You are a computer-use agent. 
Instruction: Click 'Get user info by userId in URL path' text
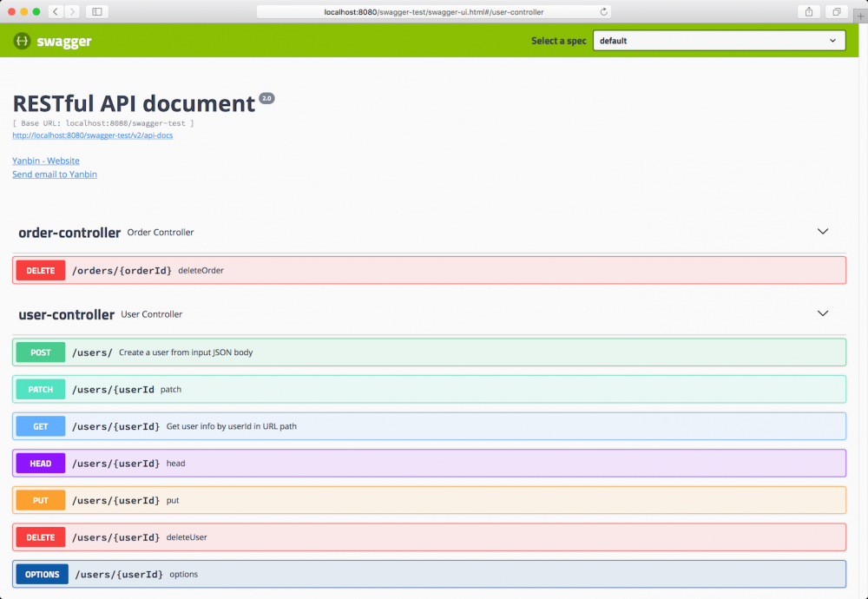click(x=232, y=426)
